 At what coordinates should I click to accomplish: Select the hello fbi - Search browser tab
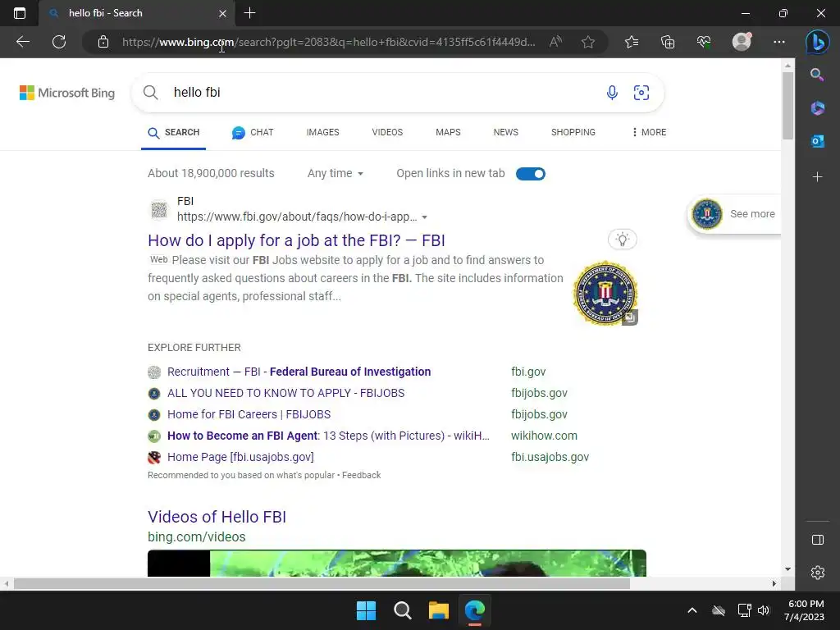136,13
